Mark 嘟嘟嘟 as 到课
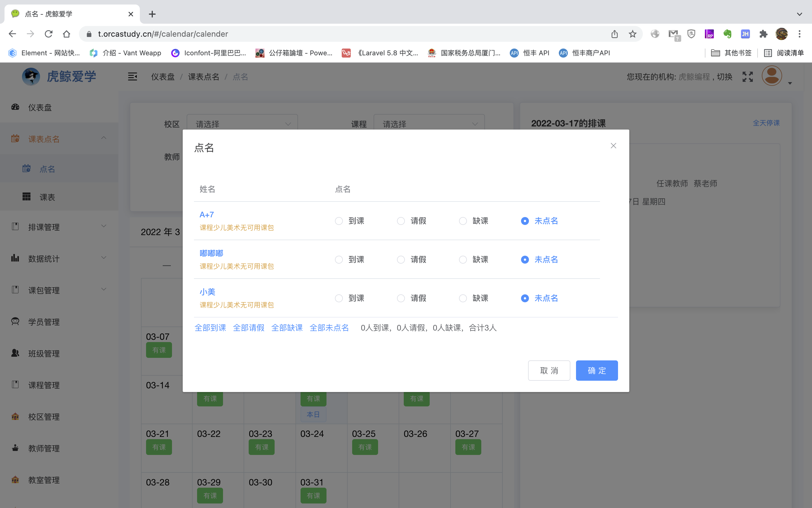 (x=350, y=259)
